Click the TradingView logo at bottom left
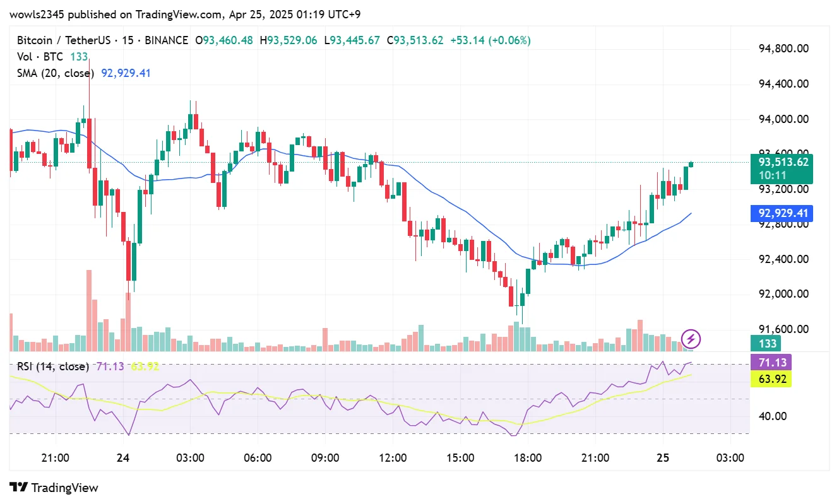The height and width of the screenshot is (504, 839). (x=54, y=488)
